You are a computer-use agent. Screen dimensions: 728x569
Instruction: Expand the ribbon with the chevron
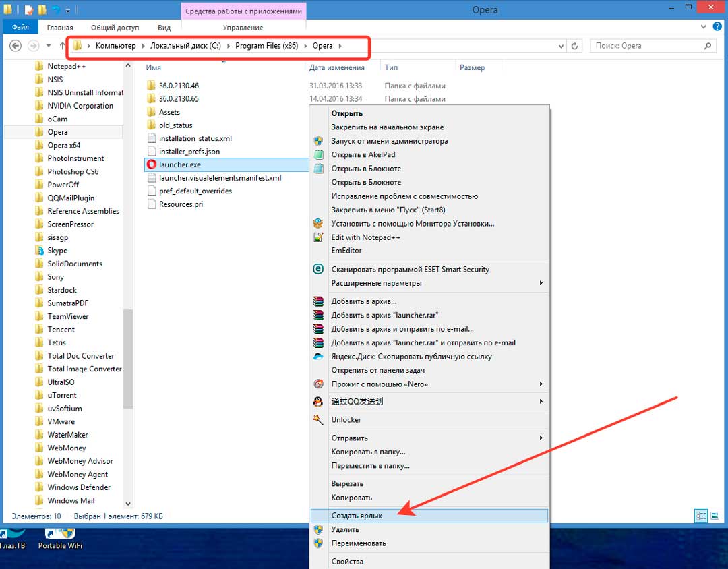point(703,27)
